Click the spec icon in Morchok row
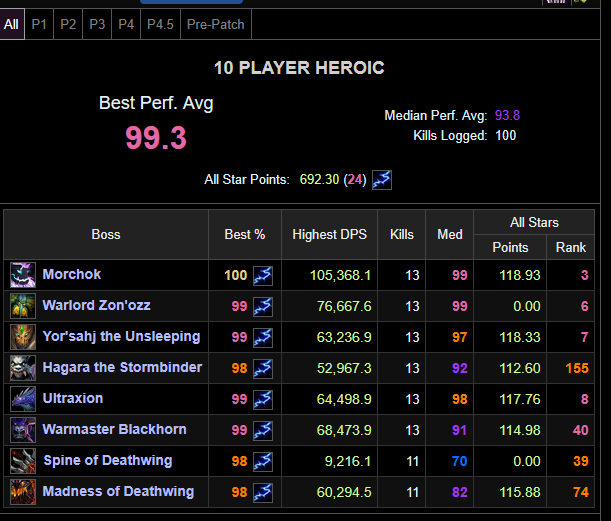 (263, 276)
